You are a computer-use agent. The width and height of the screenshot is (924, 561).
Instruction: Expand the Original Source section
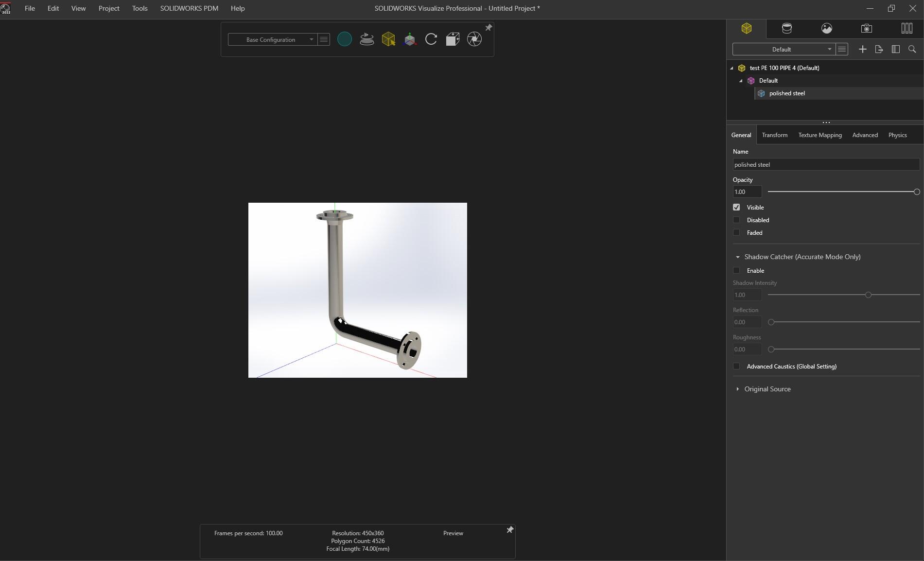coord(738,389)
